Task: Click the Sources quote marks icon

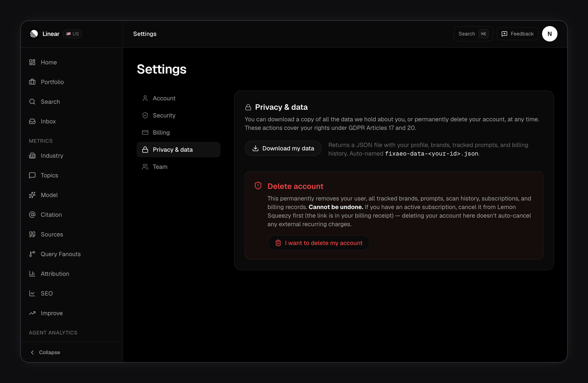Action: click(x=32, y=234)
